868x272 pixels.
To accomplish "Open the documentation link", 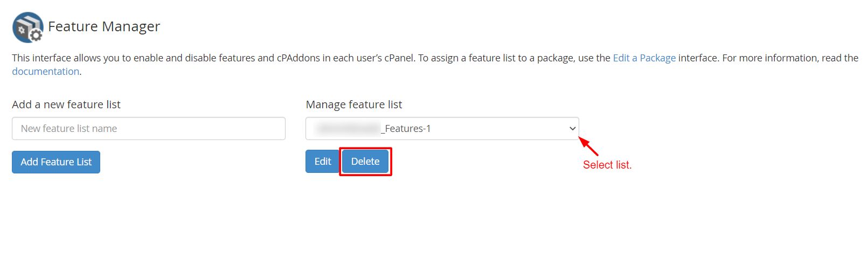I will coord(46,72).
